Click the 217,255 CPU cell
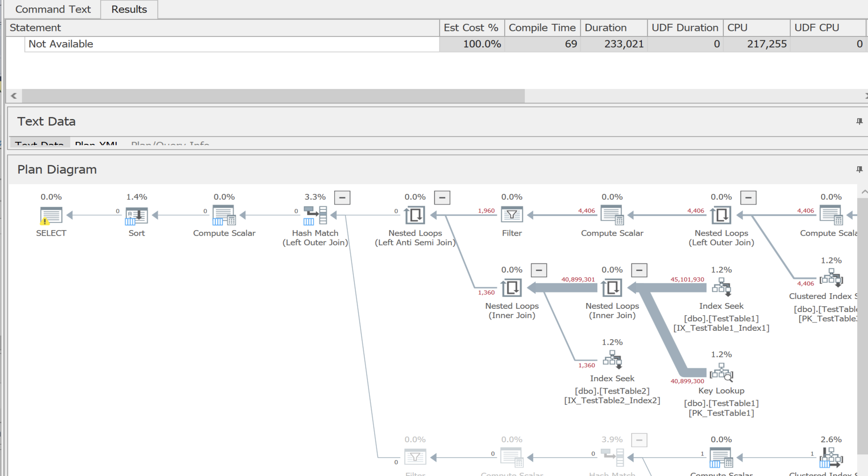This screenshot has width=868, height=476. (757, 44)
